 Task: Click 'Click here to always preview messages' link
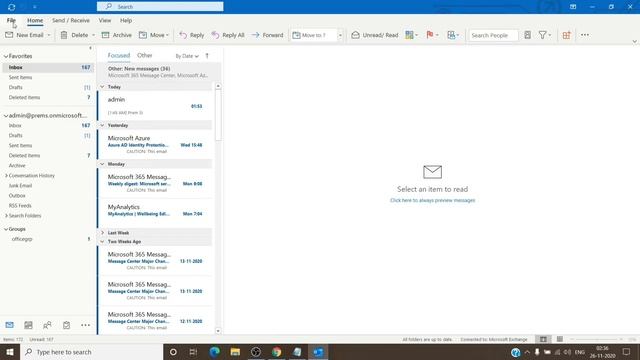pos(432,200)
